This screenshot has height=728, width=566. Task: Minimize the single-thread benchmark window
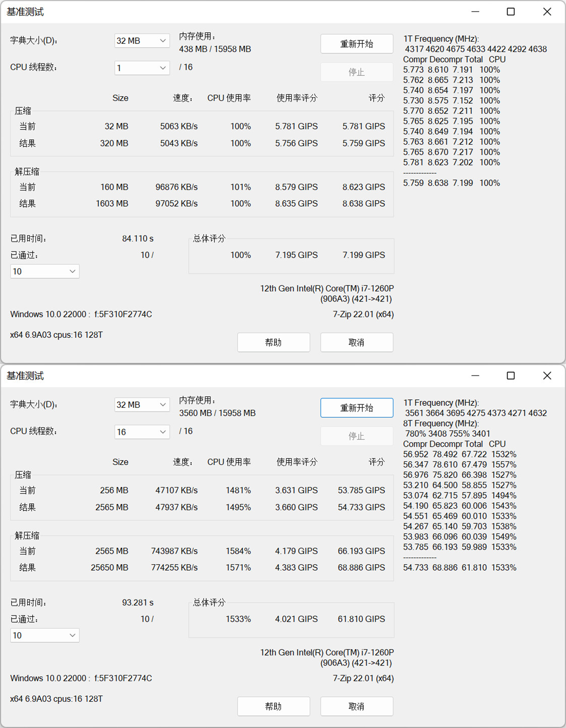pos(475,12)
